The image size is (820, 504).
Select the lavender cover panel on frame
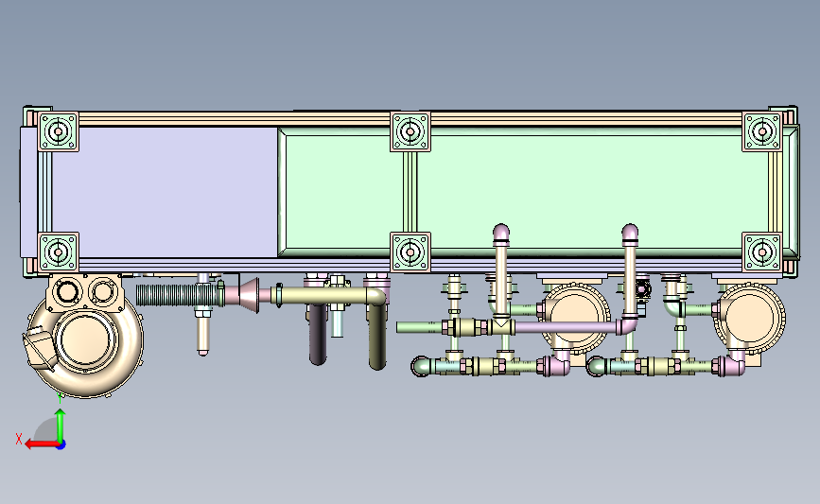coord(165,192)
